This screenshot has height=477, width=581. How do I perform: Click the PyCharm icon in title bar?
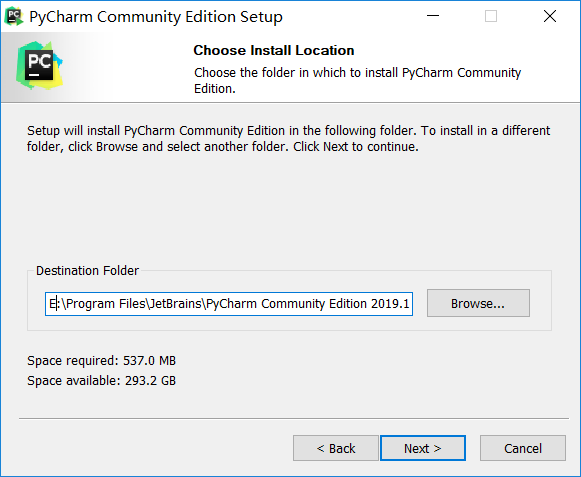pyautogui.click(x=14, y=16)
